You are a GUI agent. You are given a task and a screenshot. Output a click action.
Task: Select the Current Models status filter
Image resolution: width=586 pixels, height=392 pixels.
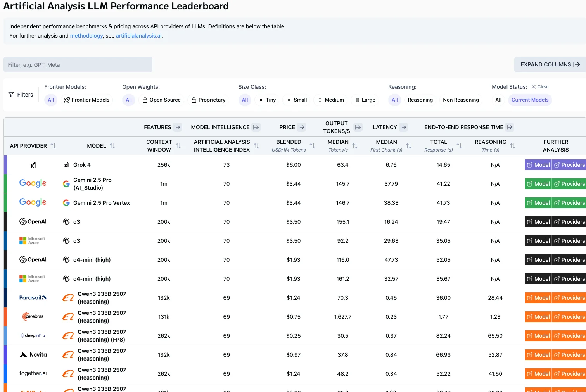click(x=530, y=100)
